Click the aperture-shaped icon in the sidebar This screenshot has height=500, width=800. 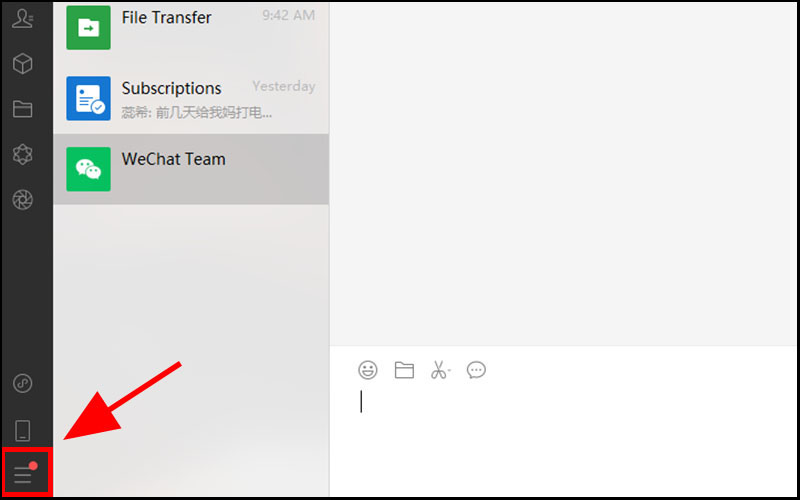click(x=22, y=200)
